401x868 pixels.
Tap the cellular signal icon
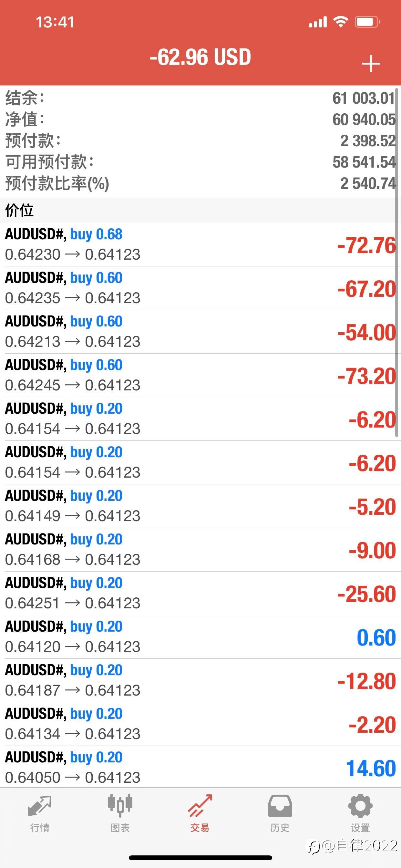click(x=318, y=22)
